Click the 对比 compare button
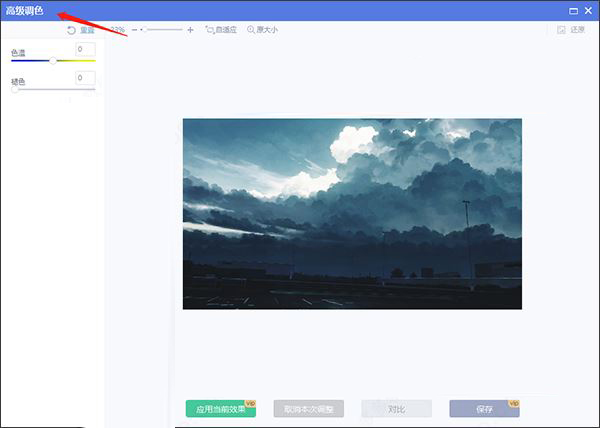600x428 pixels. pyautogui.click(x=396, y=409)
